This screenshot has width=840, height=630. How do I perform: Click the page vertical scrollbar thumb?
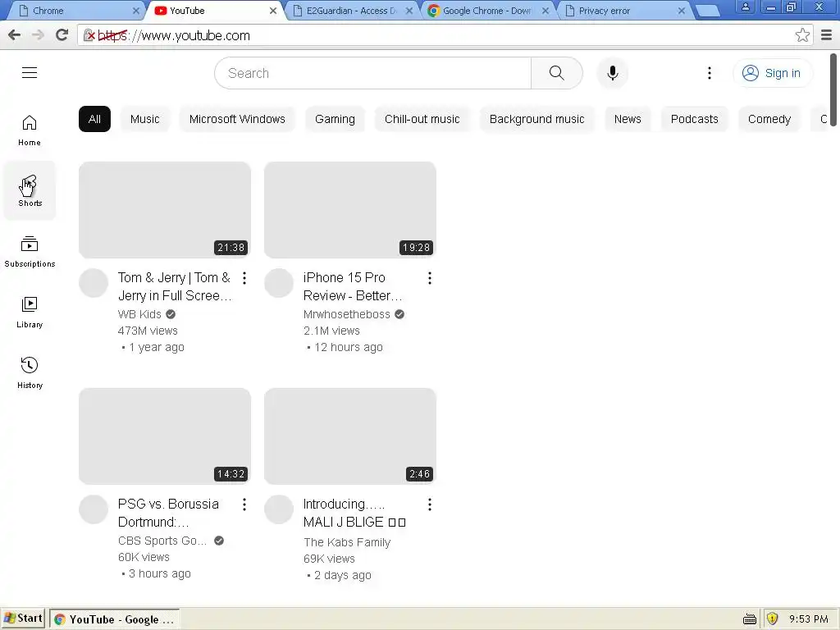(833, 90)
